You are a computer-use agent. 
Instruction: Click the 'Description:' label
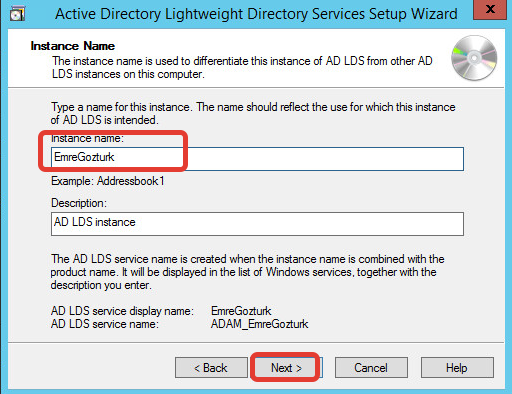tap(79, 203)
